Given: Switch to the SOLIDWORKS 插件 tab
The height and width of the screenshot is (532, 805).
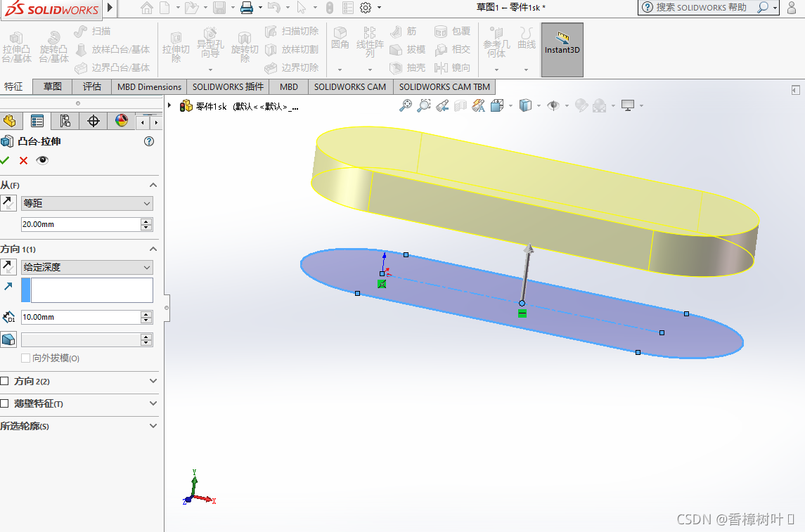Looking at the screenshot, I should coord(228,86).
